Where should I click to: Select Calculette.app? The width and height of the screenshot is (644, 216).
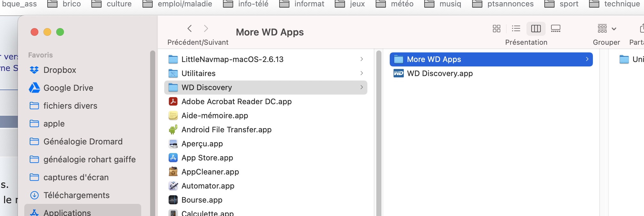click(x=265, y=212)
